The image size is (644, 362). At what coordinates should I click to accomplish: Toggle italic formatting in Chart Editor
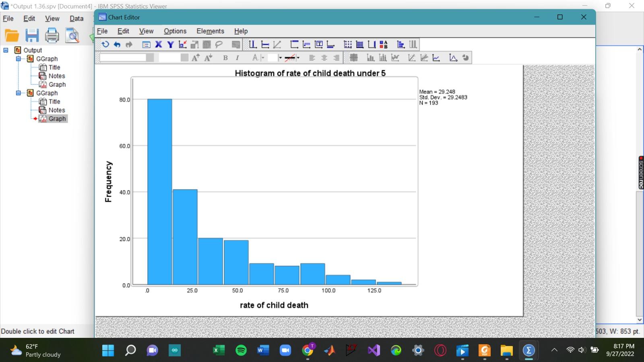point(237,58)
